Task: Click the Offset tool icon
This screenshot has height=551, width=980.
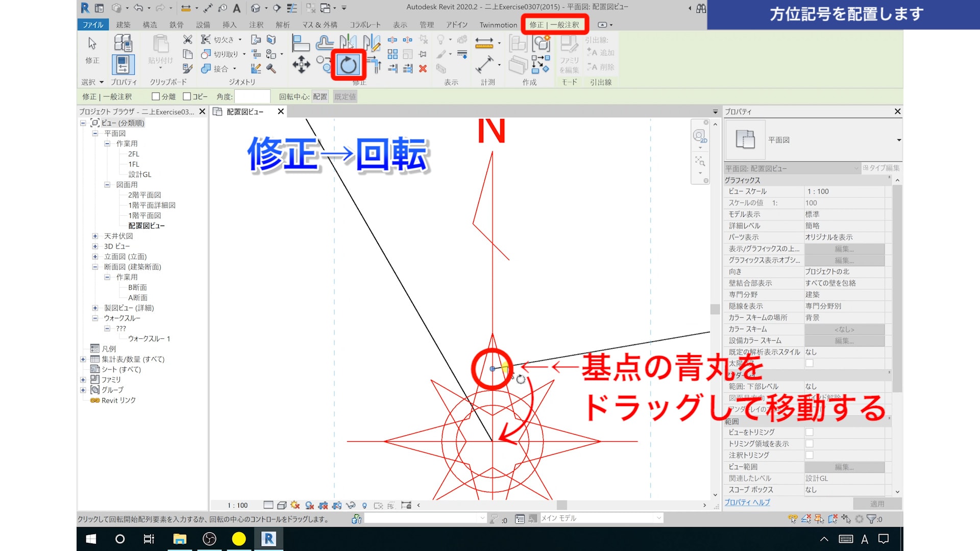Action: pyautogui.click(x=324, y=43)
